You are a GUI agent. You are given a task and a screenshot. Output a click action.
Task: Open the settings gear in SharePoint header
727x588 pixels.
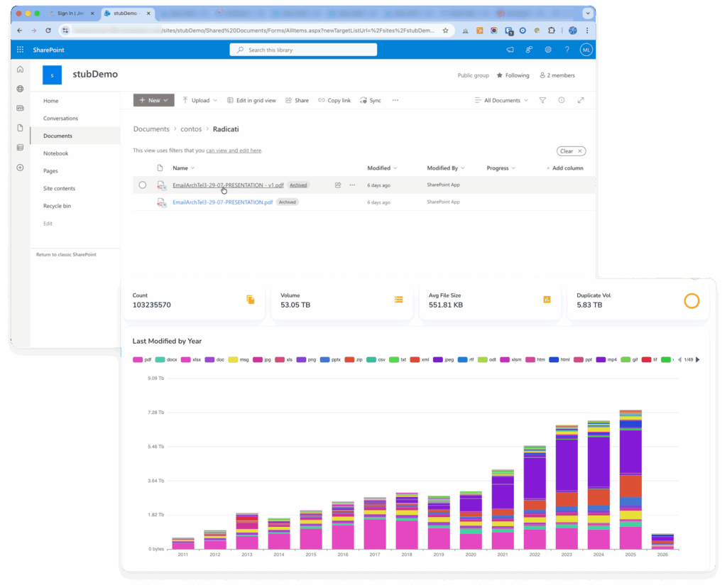pyautogui.click(x=548, y=50)
